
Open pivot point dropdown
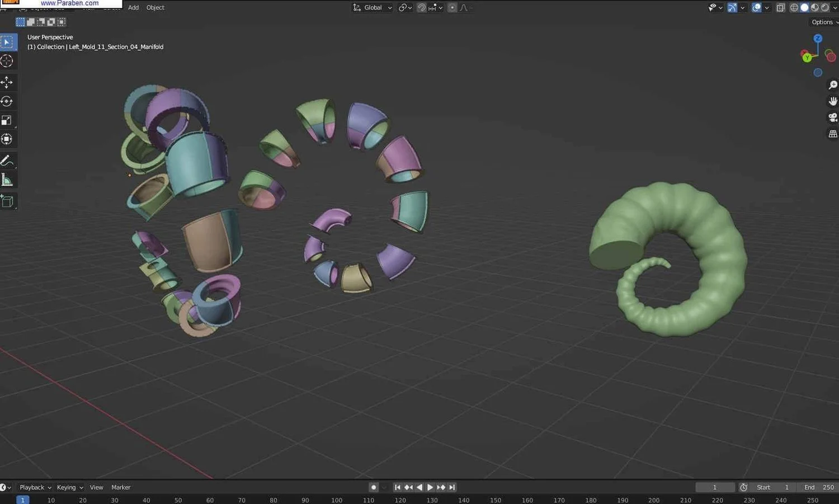click(405, 8)
